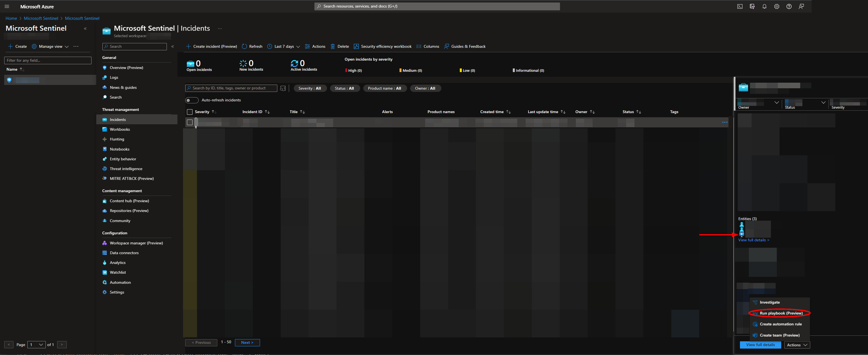Screen dimensions: 868x355
Task: Open Notebooks in sidebar
Action: (x=119, y=149)
